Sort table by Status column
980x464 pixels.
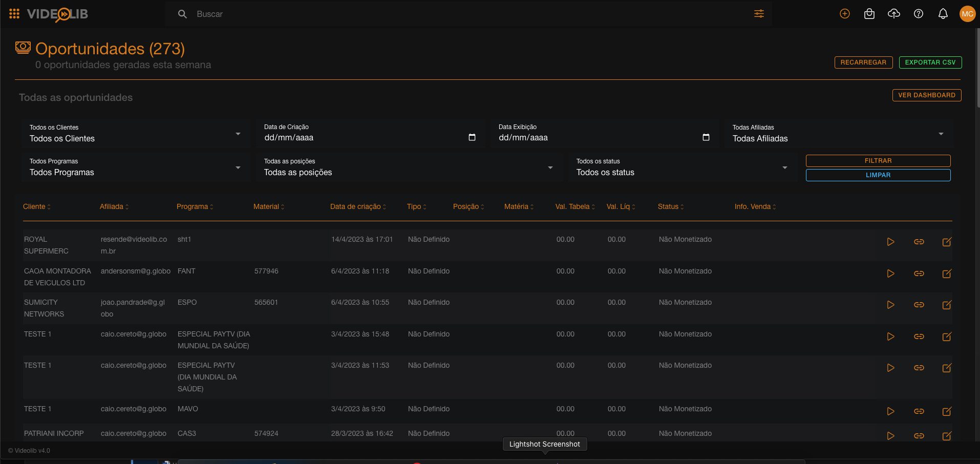tap(671, 206)
